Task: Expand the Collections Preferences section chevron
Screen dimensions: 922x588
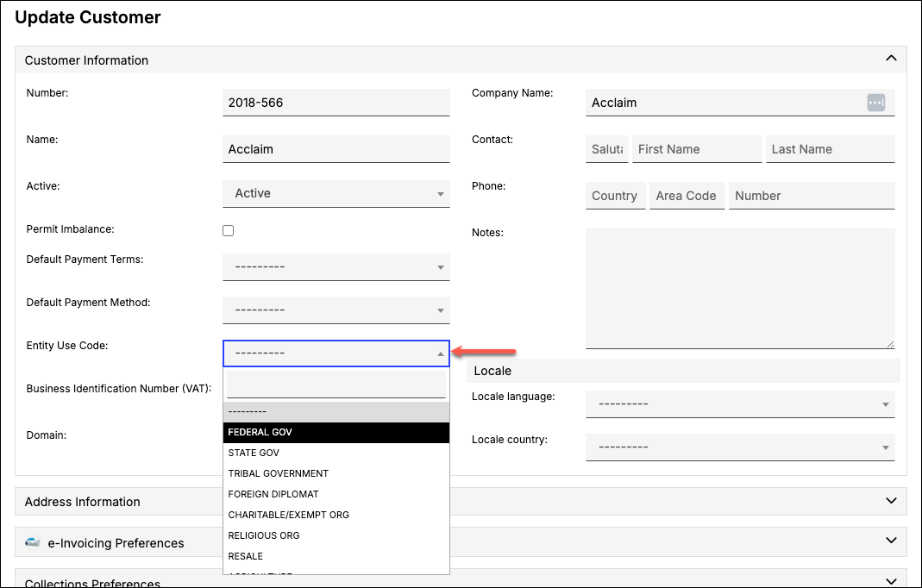Action: [x=891, y=581]
